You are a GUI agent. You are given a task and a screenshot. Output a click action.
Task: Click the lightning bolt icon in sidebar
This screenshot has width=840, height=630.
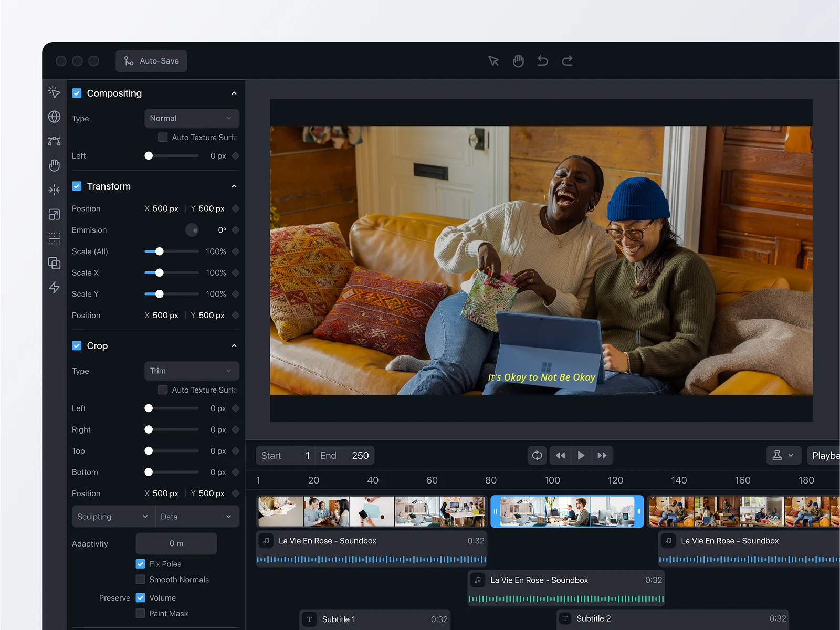tap(54, 287)
